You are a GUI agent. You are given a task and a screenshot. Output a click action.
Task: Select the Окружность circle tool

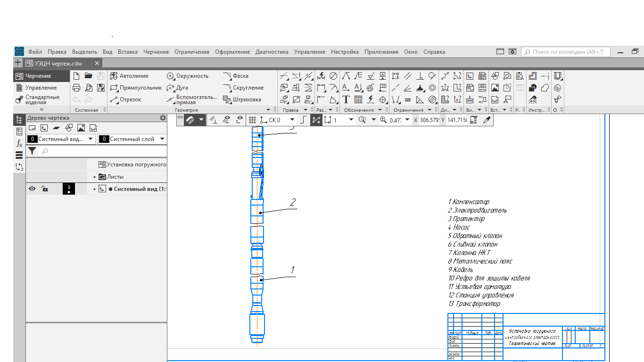point(188,76)
